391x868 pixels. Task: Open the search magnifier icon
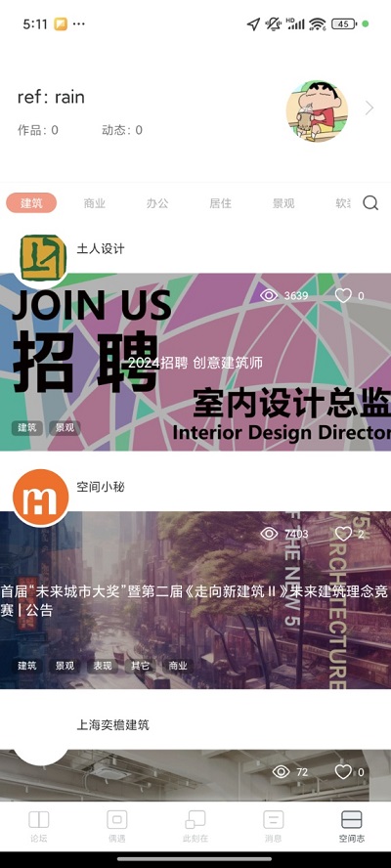370,203
